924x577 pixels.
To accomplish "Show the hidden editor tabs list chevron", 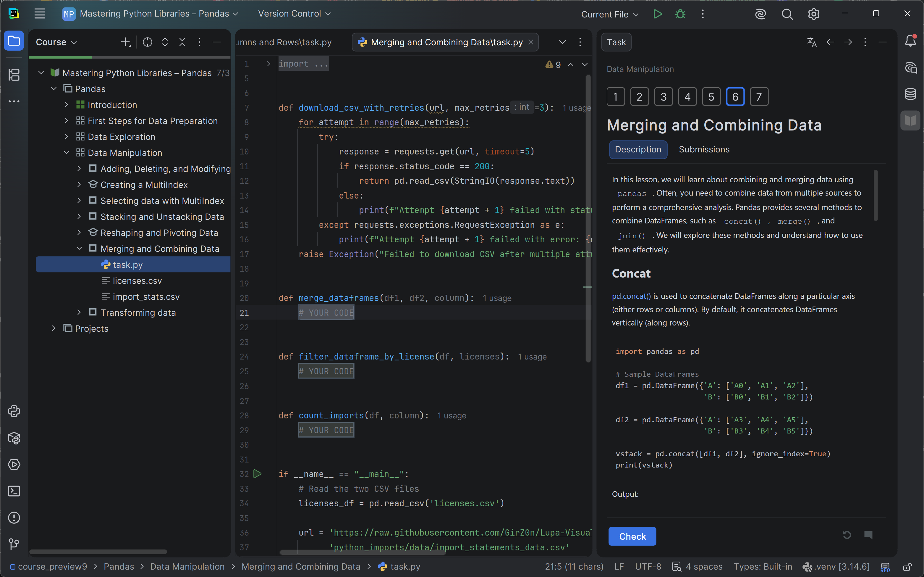I will pyautogui.click(x=562, y=42).
